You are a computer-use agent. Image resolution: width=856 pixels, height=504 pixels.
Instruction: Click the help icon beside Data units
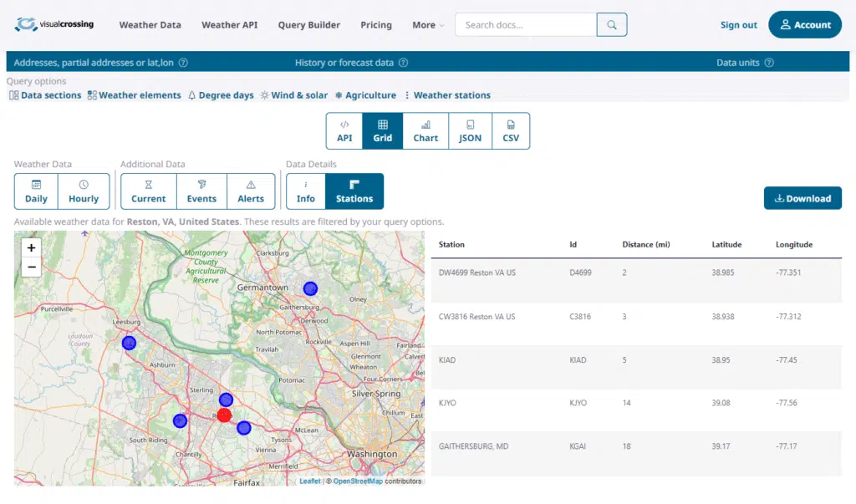(769, 63)
